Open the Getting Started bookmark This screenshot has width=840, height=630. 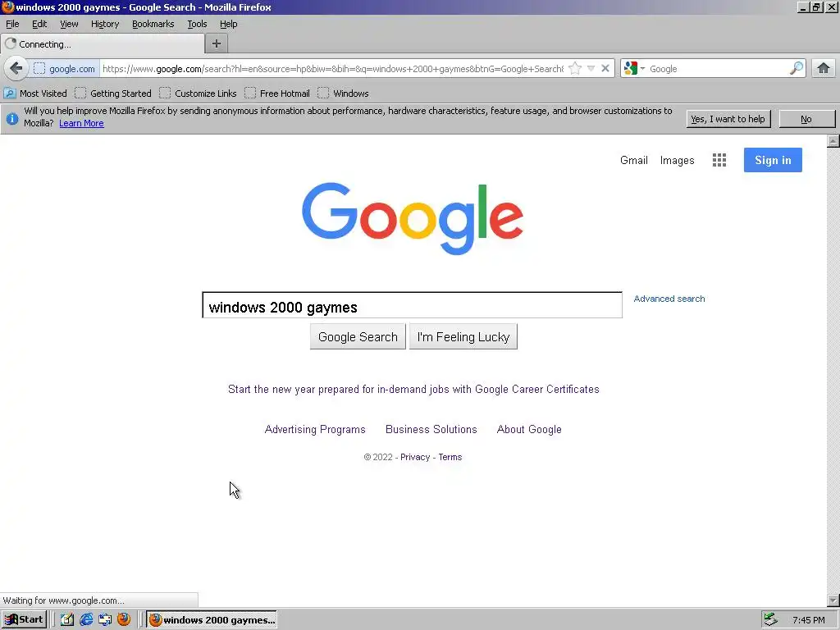tap(113, 94)
